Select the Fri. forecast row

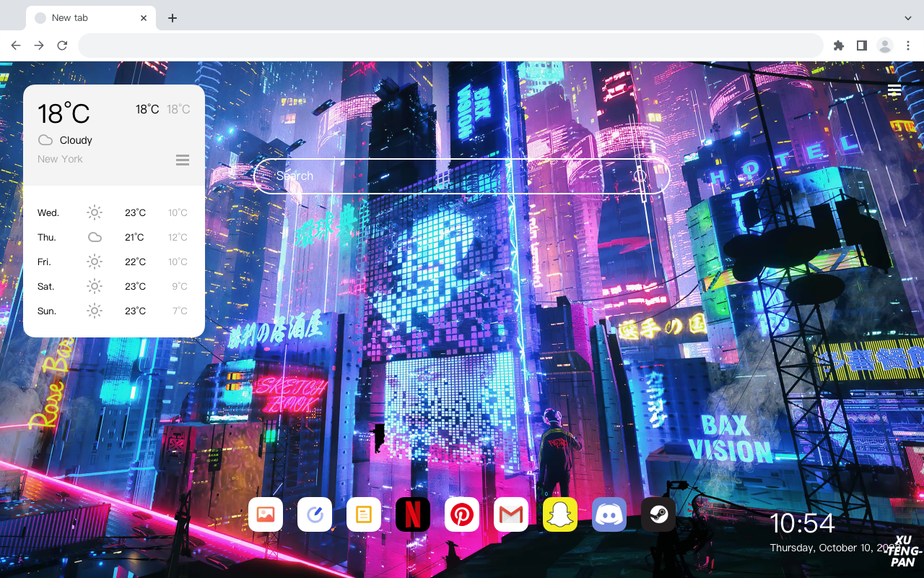114,262
